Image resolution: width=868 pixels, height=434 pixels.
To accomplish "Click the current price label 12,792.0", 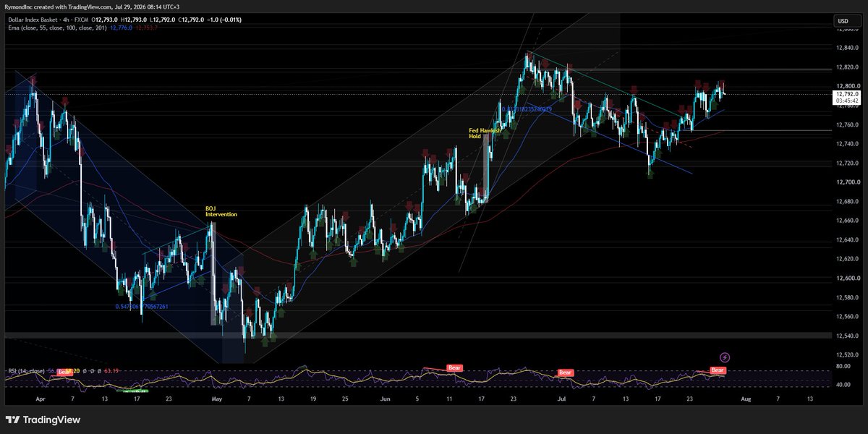I will click(x=846, y=95).
